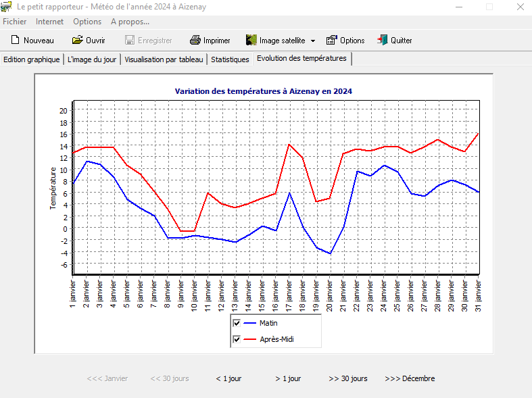
Task: Go back one day with '< 1 jour'
Action: (228, 378)
